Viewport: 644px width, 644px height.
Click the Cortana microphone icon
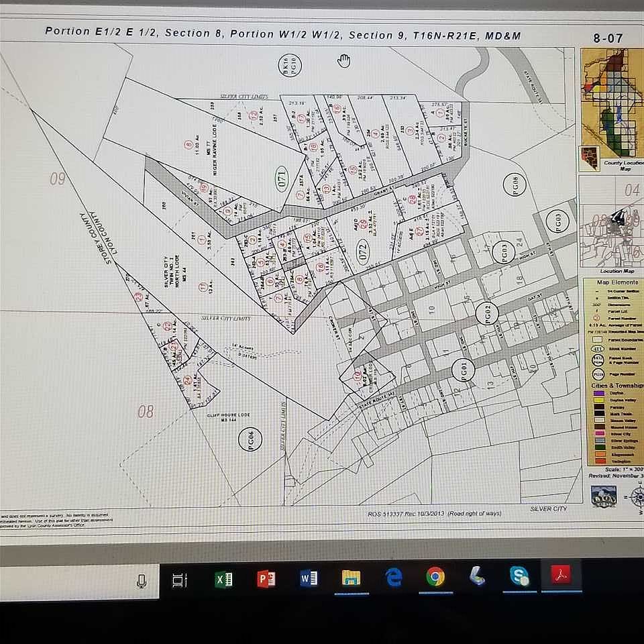[x=142, y=581]
